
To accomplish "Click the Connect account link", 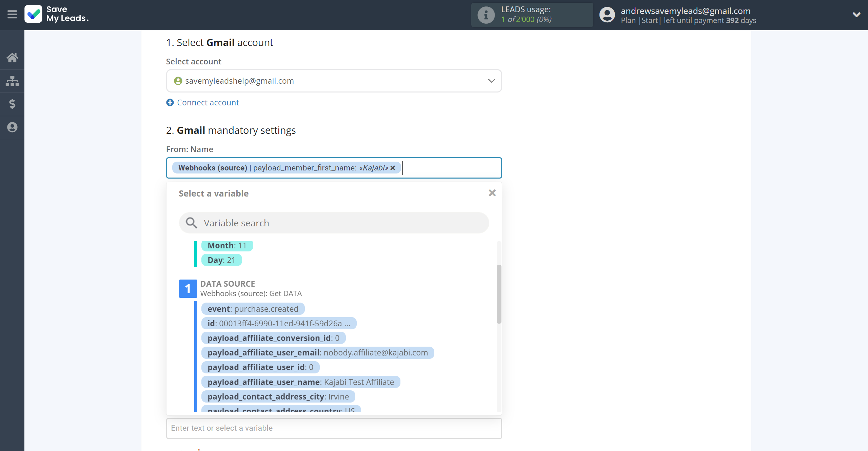I will tap(208, 103).
